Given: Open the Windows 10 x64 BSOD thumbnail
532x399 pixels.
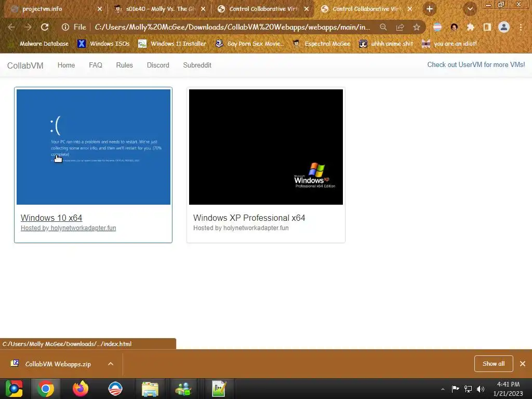Looking at the screenshot, I should pos(94,147).
